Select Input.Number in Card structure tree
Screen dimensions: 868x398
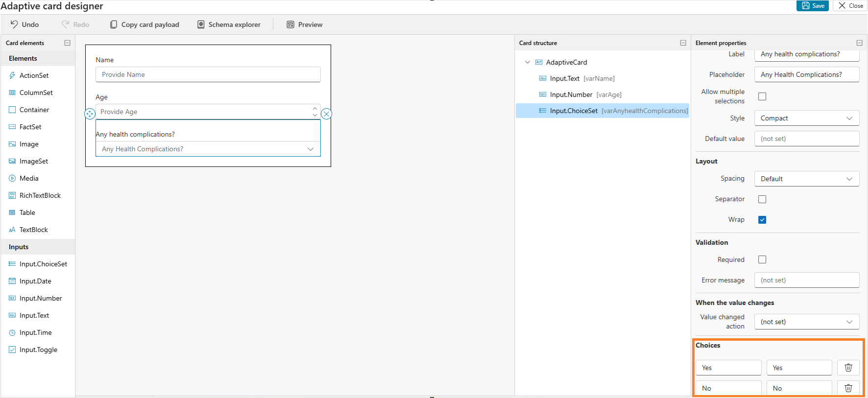point(571,94)
